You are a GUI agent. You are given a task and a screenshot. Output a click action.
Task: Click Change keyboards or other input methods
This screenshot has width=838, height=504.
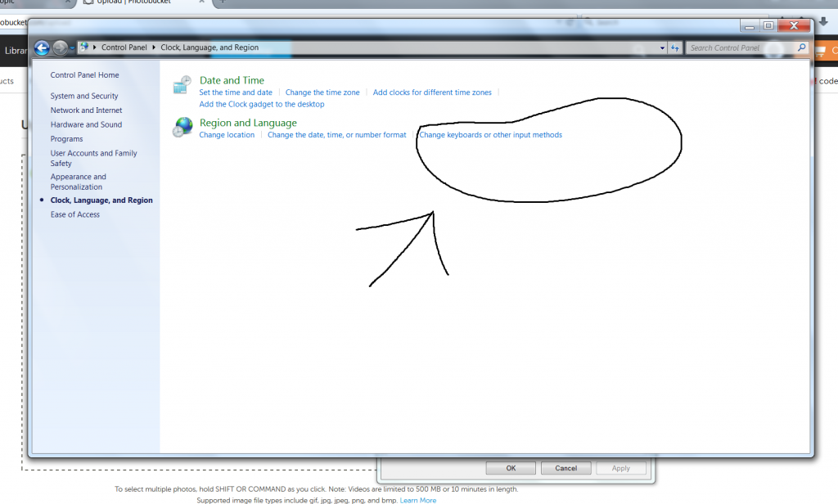(491, 135)
